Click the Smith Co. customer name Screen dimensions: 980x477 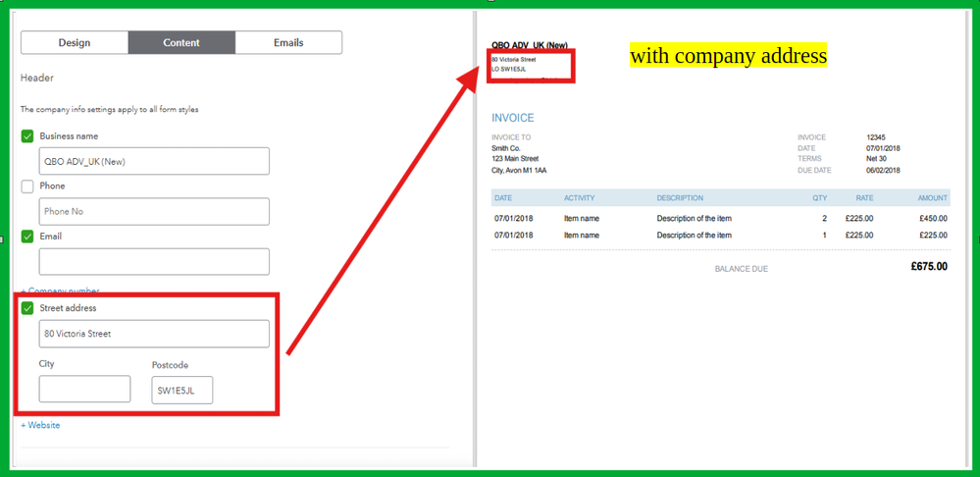[505, 148]
